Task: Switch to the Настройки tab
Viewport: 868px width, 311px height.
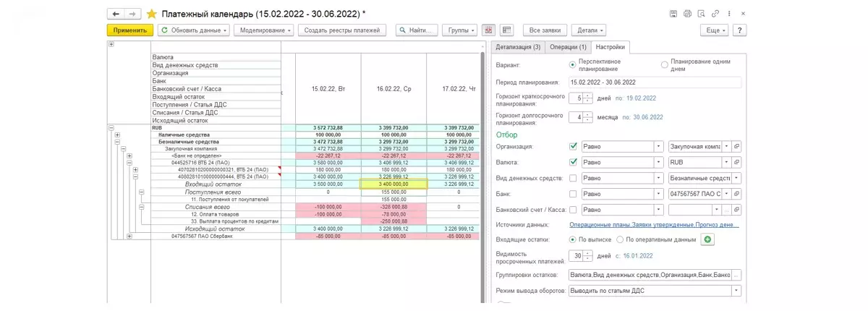Action: pos(610,47)
